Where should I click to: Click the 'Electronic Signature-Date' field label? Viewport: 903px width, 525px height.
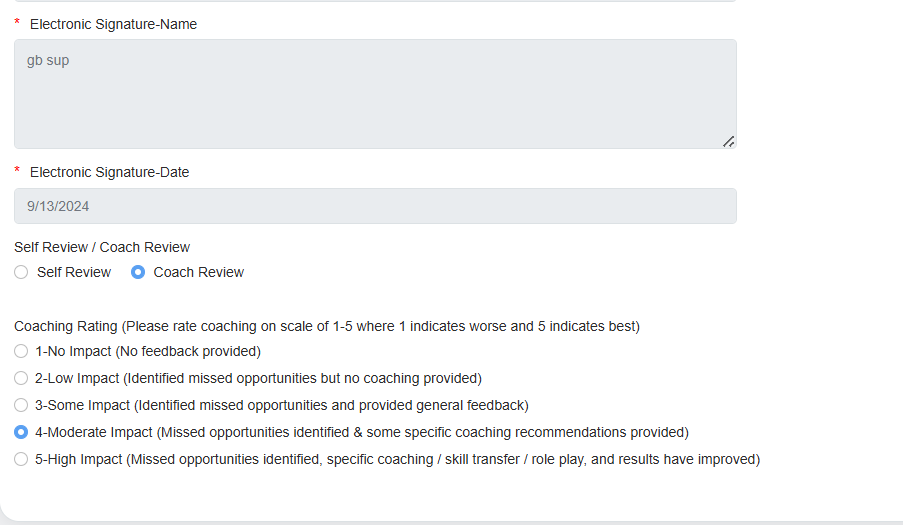tap(109, 172)
